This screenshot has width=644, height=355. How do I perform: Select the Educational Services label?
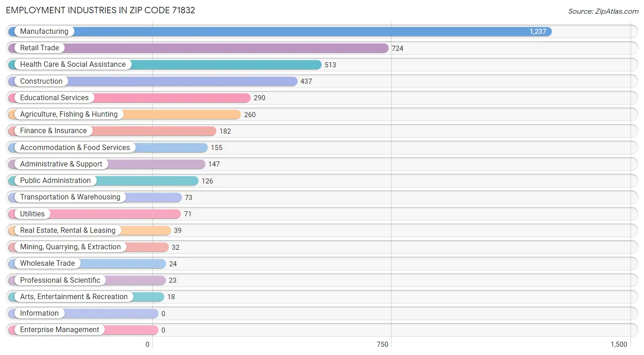pos(55,98)
